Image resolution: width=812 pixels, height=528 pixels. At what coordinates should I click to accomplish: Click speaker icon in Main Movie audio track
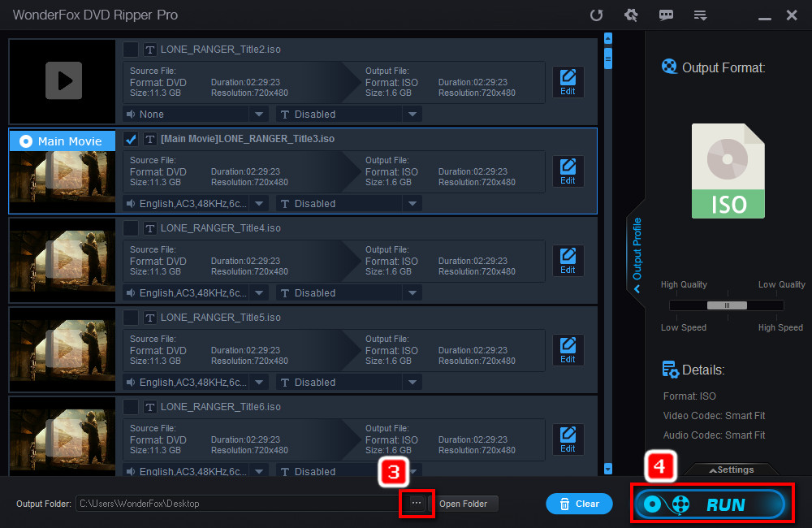(131, 204)
